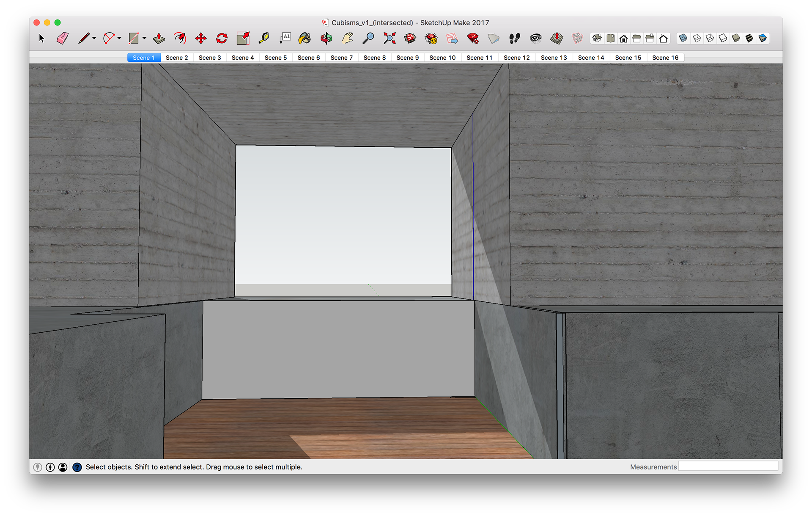Switch to the Scene 10 tab
The height and width of the screenshot is (516, 812).
coord(442,58)
